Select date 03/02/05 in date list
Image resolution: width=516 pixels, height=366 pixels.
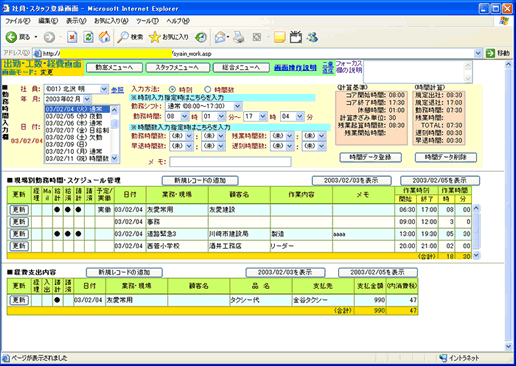point(77,116)
